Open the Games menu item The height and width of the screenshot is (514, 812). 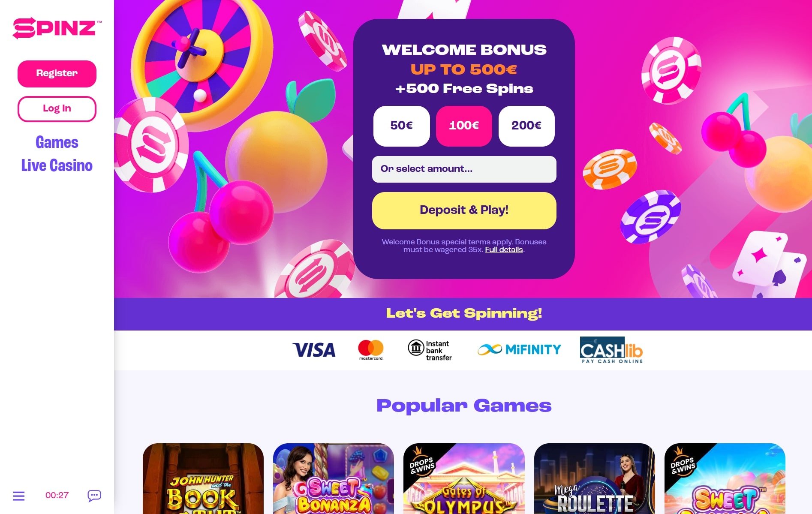pyautogui.click(x=57, y=142)
